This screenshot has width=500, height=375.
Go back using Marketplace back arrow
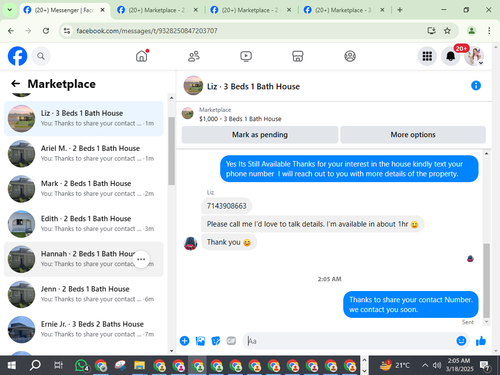coord(15,84)
